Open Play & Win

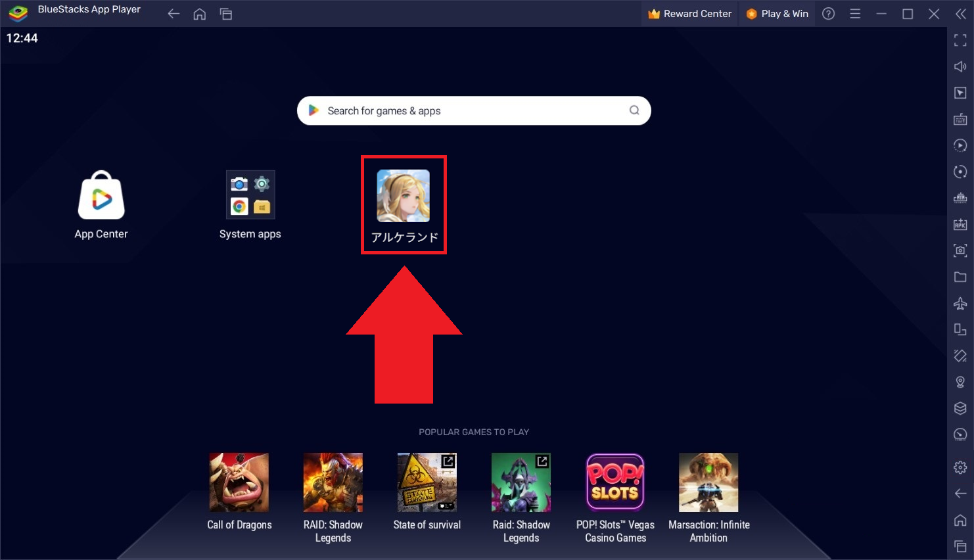777,14
